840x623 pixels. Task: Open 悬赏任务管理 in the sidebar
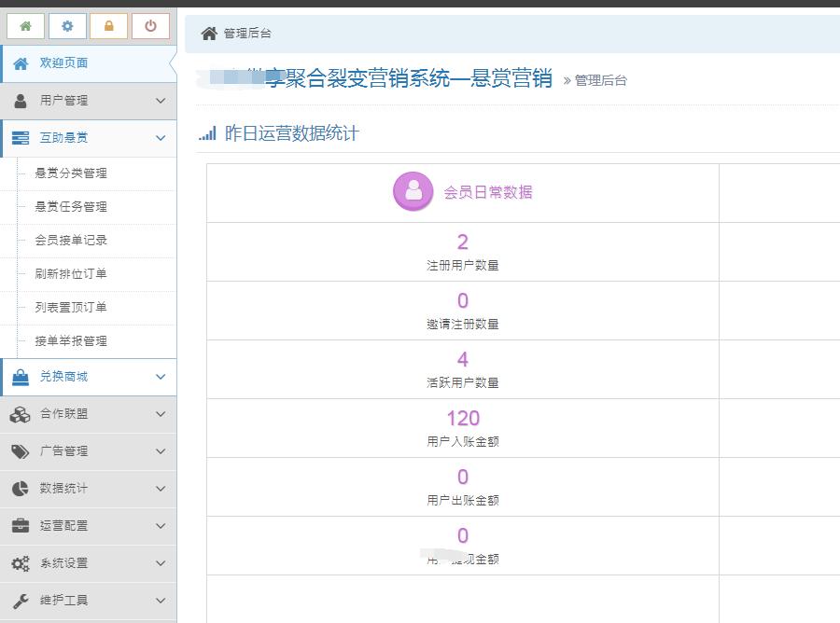point(73,207)
